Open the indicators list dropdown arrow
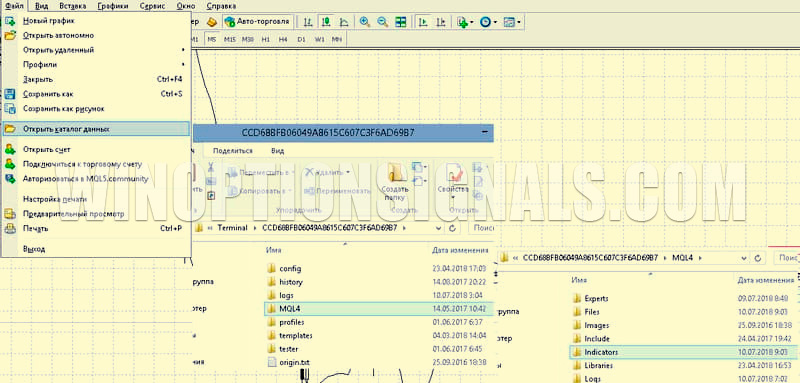800x383 pixels. click(472, 22)
